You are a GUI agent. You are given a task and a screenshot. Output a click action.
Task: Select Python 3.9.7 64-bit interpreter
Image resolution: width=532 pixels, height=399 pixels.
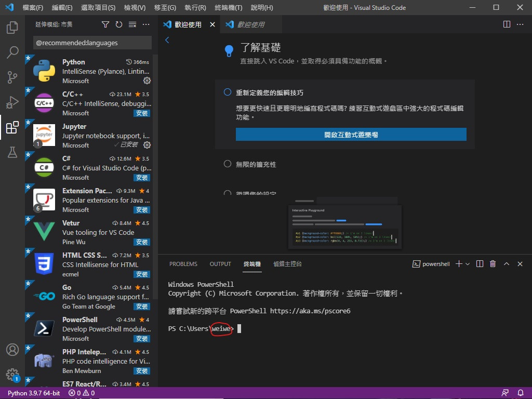pos(34,393)
